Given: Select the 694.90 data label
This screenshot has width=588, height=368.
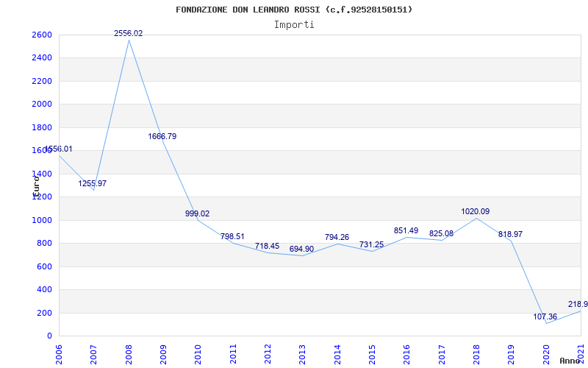Looking at the screenshot, I should point(301,249).
